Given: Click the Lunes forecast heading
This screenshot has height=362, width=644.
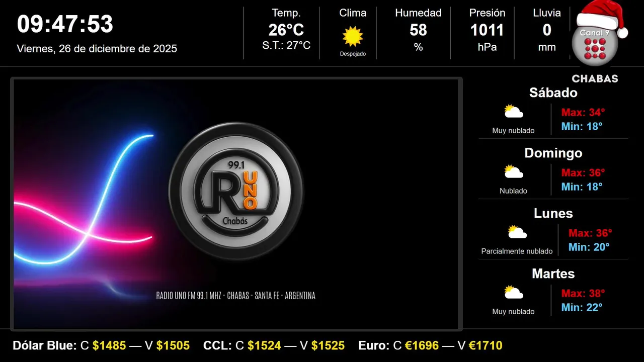Looking at the screenshot, I should point(553,213).
